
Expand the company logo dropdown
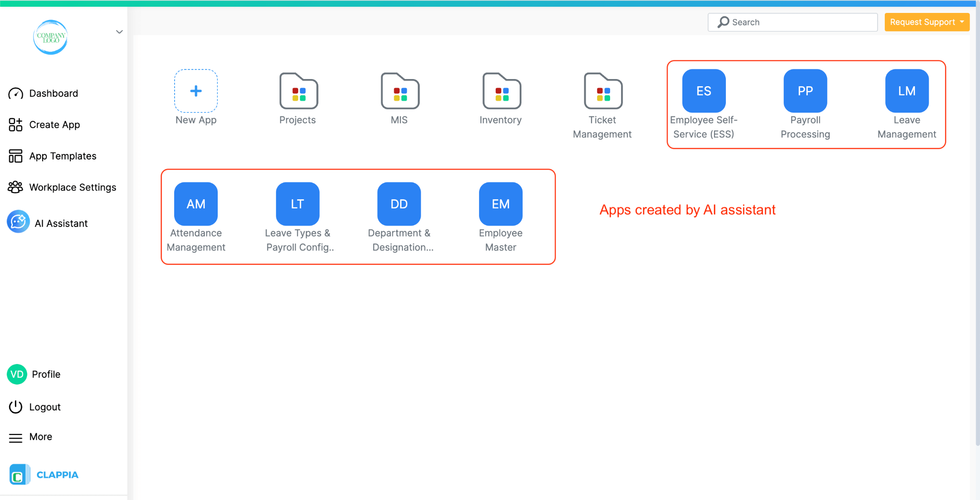[x=119, y=32]
